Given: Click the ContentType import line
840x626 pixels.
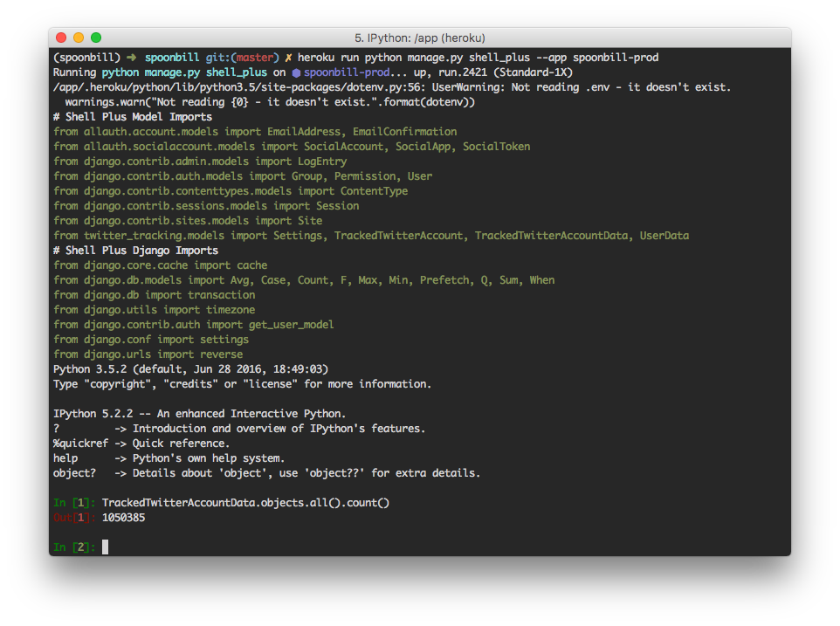Looking at the screenshot, I should [231, 190].
